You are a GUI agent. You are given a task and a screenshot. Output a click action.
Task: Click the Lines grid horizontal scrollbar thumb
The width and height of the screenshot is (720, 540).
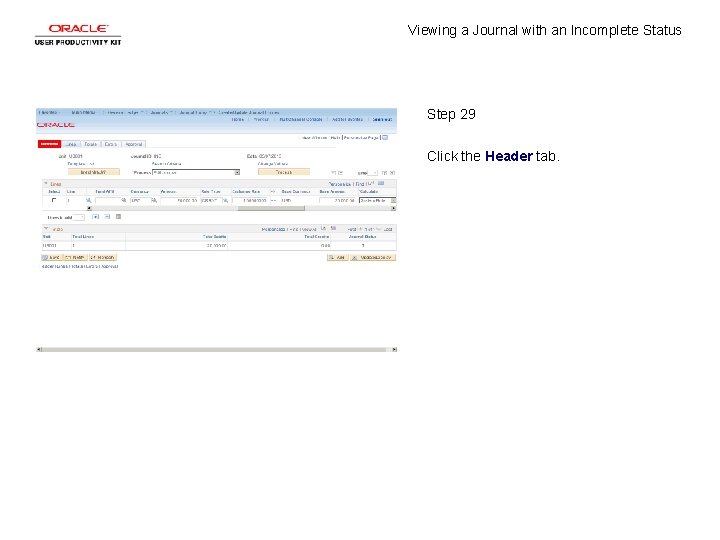[x=271, y=208]
